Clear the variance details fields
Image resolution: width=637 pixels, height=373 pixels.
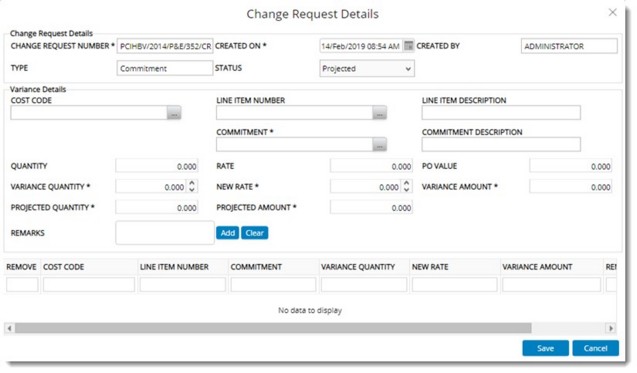pyautogui.click(x=255, y=233)
